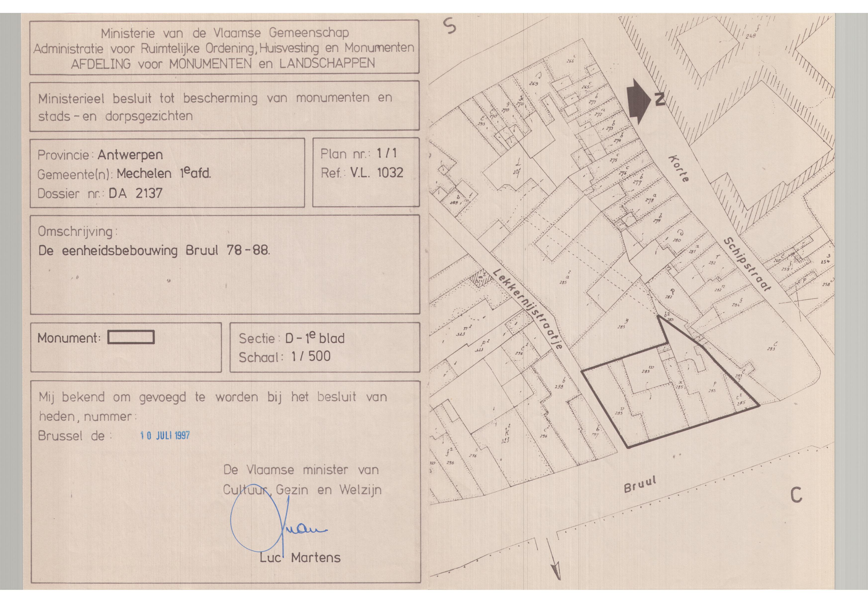This screenshot has height=608, width=868.
Task: Click the description Bruul 78-88 text
Action: 154,251
